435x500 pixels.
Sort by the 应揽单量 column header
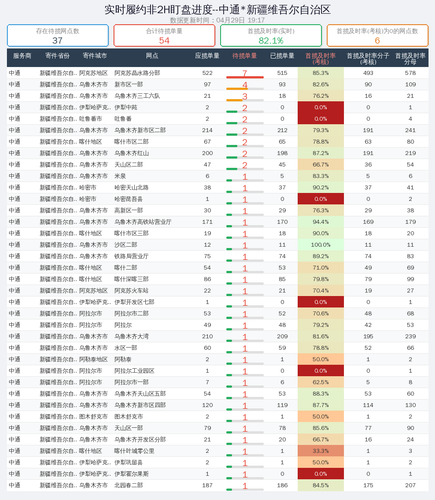tap(207, 56)
